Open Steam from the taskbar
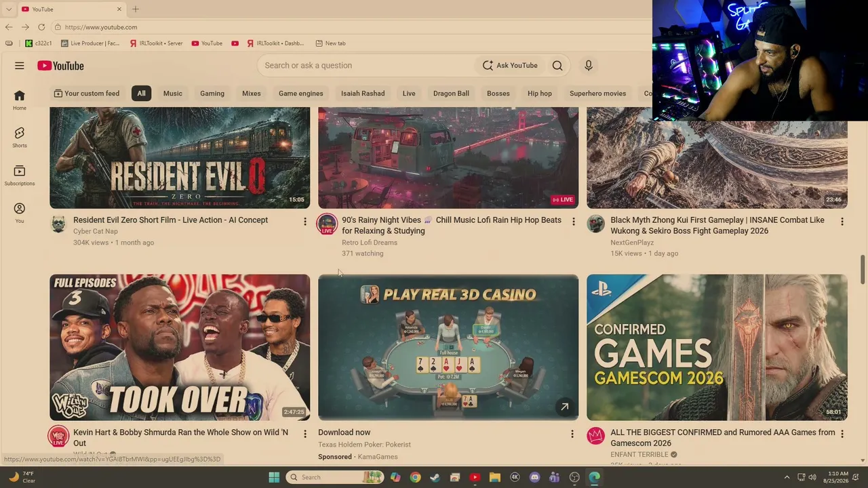 pyautogui.click(x=435, y=477)
